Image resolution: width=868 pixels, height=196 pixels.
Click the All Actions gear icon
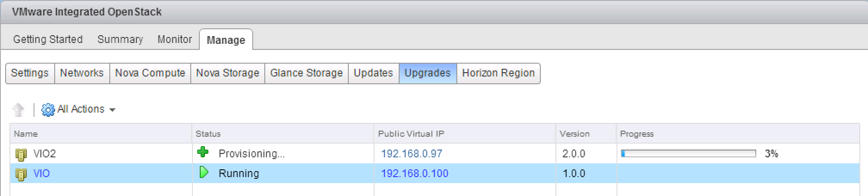tap(47, 110)
